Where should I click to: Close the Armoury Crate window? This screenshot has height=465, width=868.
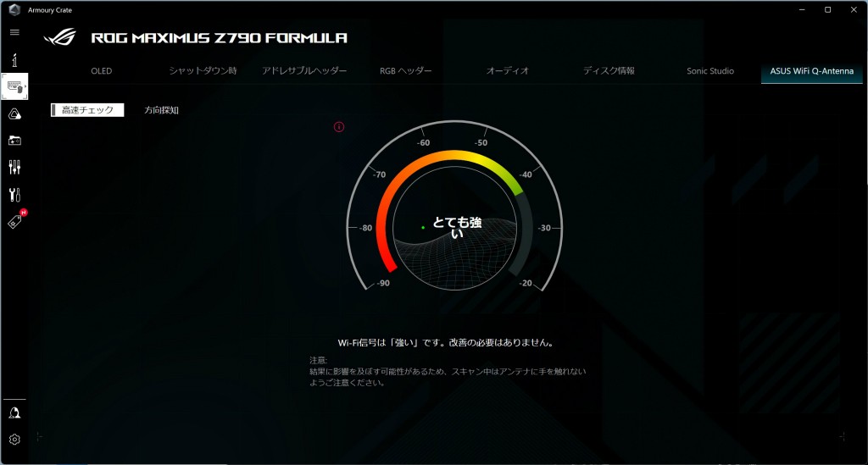[854, 9]
